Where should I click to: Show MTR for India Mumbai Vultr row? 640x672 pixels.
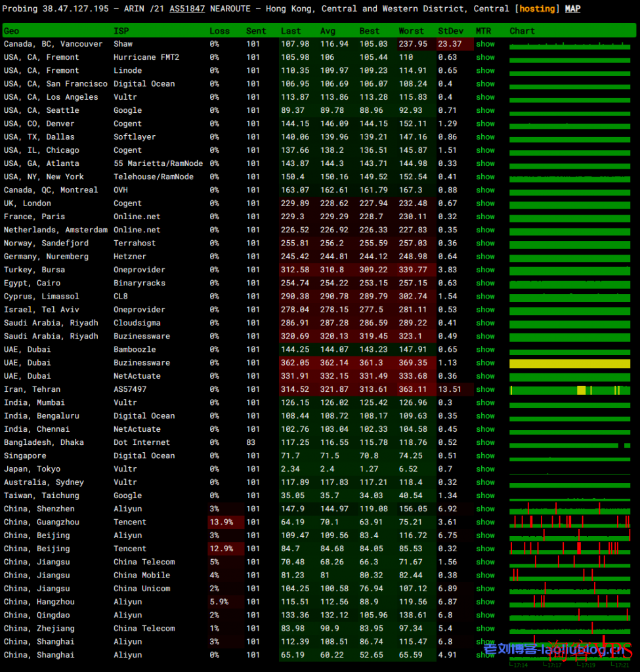click(485, 402)
